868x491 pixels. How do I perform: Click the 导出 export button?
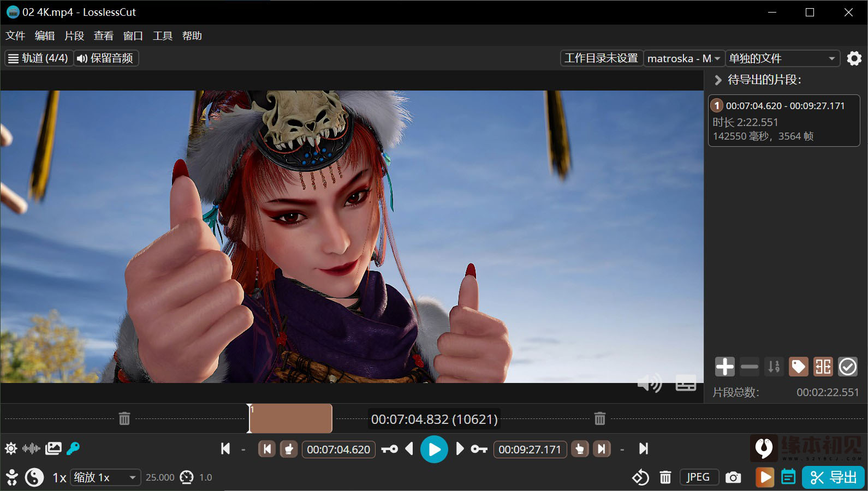click(x=834, y=477)
